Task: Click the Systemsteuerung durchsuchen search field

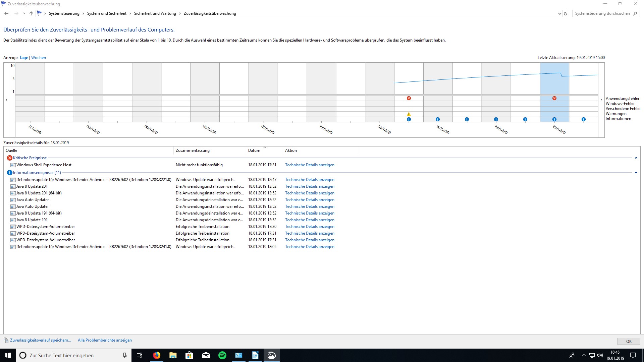Action: pos(602,13)
